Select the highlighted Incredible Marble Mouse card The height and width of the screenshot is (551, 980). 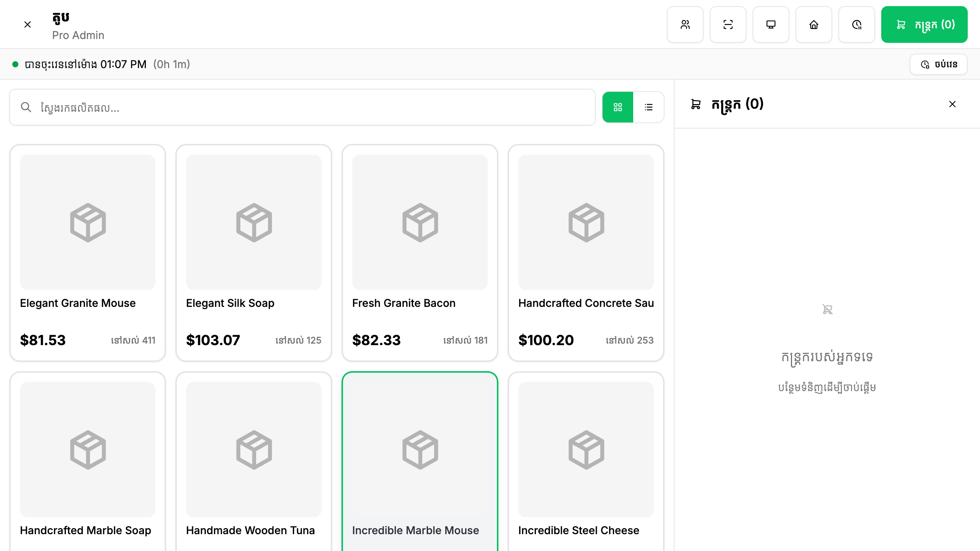click(x=420, y=461)
